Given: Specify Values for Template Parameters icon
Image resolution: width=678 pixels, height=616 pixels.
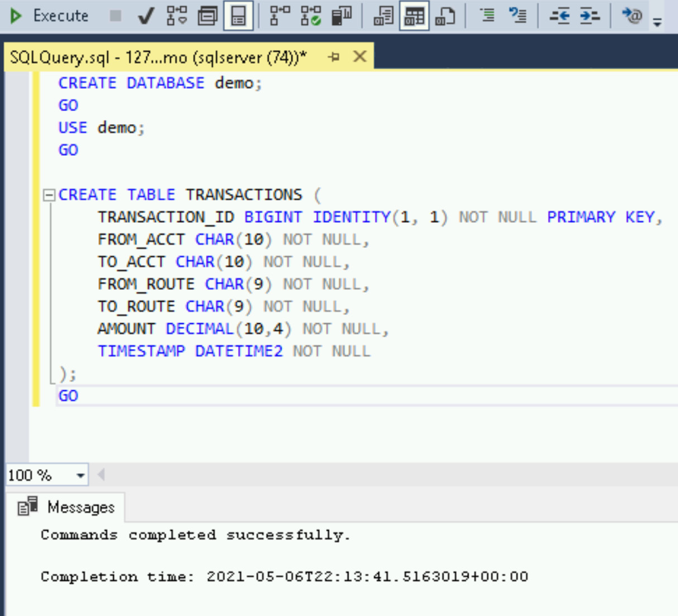Looking at the screenshot, I should pyautogui.click(x=632, y=16).
